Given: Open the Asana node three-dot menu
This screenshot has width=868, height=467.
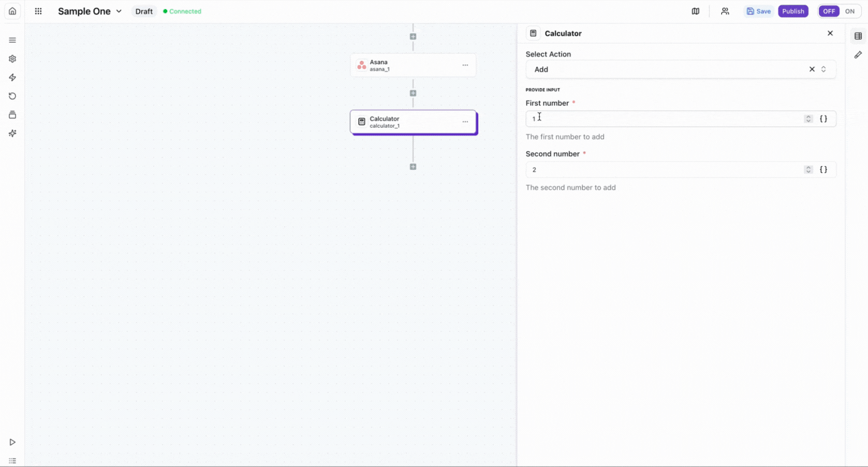Looking at the screenshot, I should coord(465,65).
